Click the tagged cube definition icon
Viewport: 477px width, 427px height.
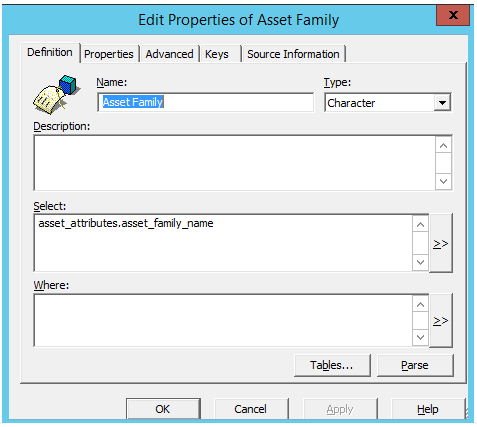(x=57, y=94)
